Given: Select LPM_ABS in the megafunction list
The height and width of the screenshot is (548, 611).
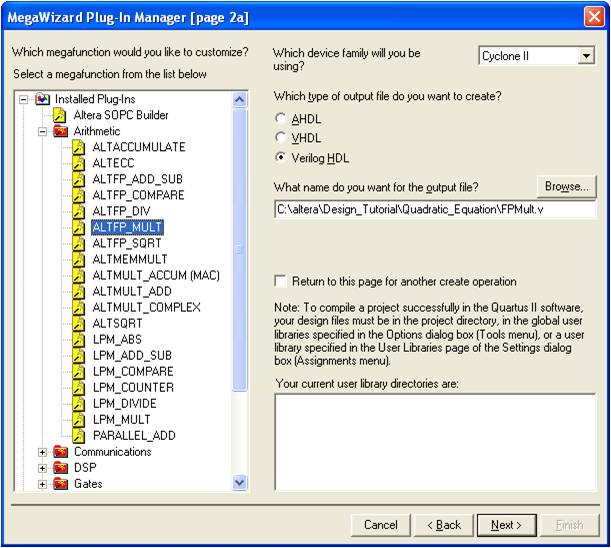Looking at the screenshot, I should click(x=117, y=339).
